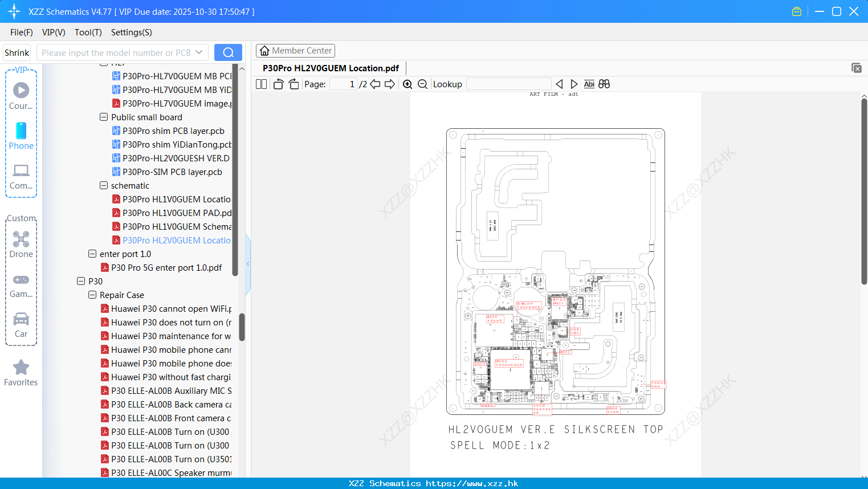
Task: Click the Shrink button
Action: click(17, 52)
